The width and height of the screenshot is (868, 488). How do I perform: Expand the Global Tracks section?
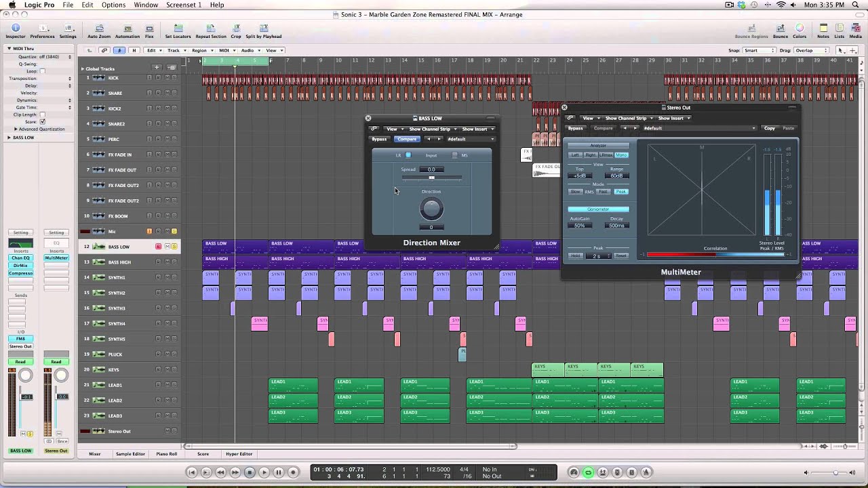point(83,68)
